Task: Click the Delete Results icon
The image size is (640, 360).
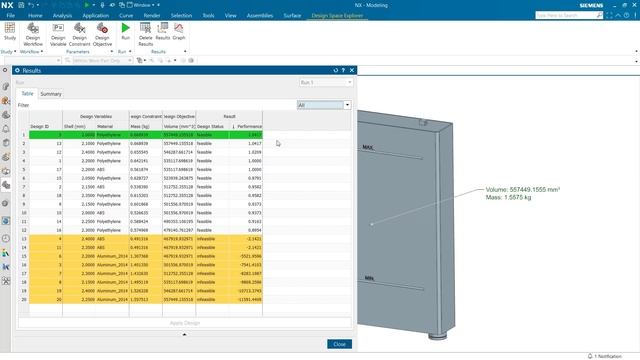Action: coord(145,34)
